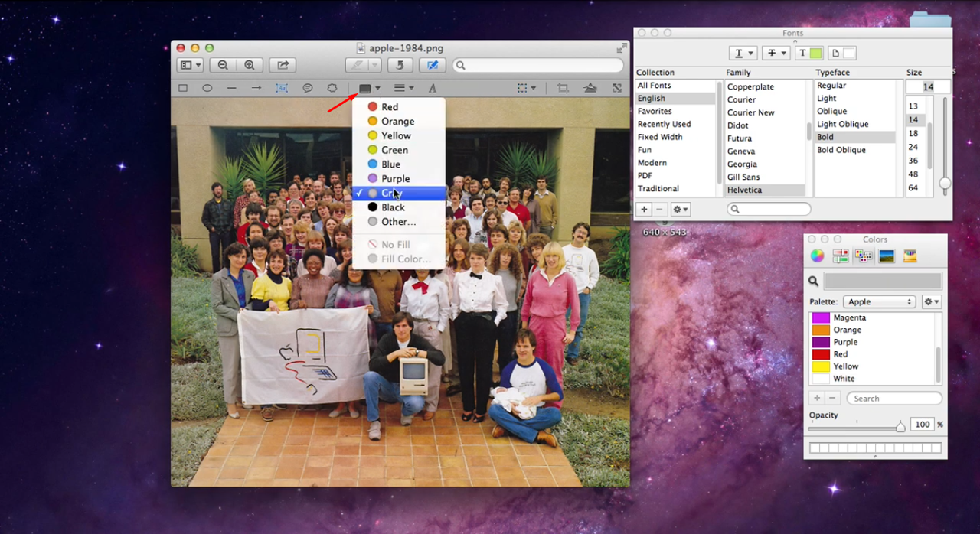This screenshot has height=534, width=980.
Task: Switch to Color Sliders in Colors panel
Action: click(841, 256)
